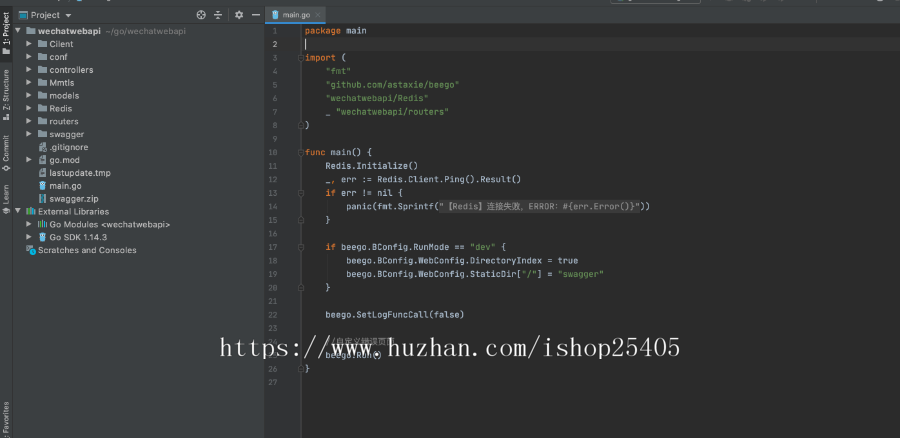Open the 1: Project tool window tab
900x438 pixels.
(x=6, y=32)
